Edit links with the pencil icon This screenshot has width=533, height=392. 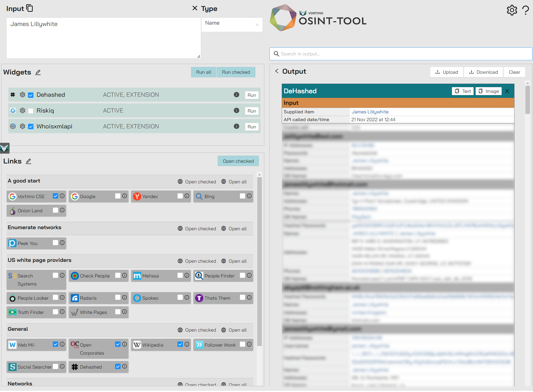(28, 161)
